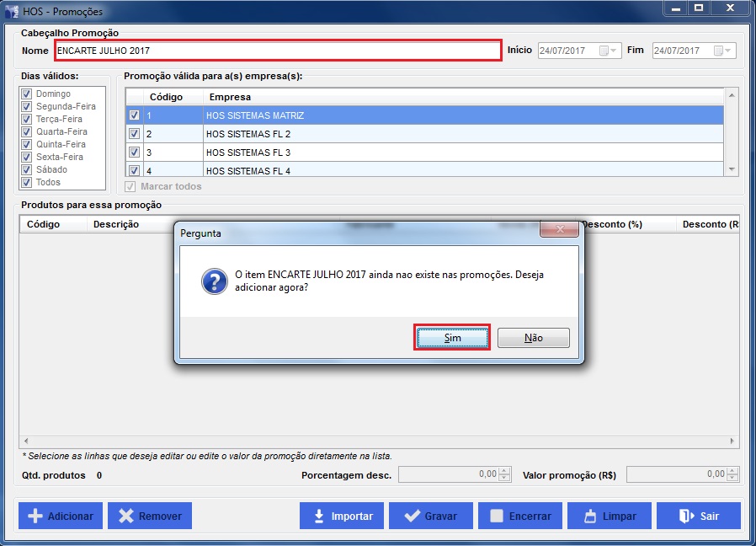Uncheck the Sábado day checkbox
The width and height of the screenshot is (756, 546).
tap(26, 169)
